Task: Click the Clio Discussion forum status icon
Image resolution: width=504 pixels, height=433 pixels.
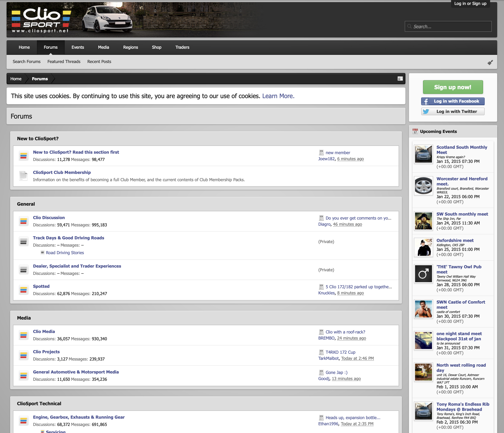Action: (x=24, y=221)
